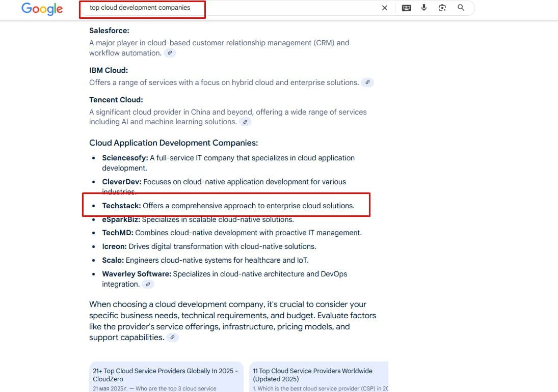This screenshot has height=392, width=558.
Task: Click the 'Salesforce:' heading
Action: pos(109,31)
